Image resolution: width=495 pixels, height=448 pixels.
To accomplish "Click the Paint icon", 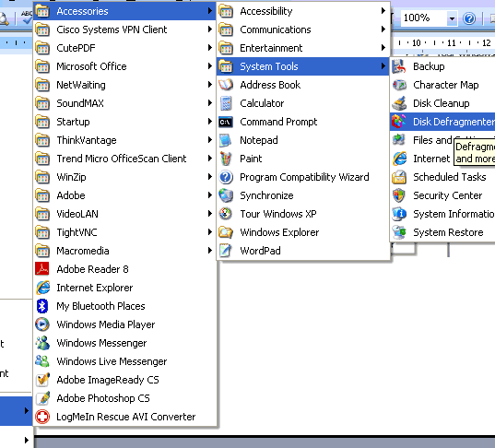I will (226, 159).
